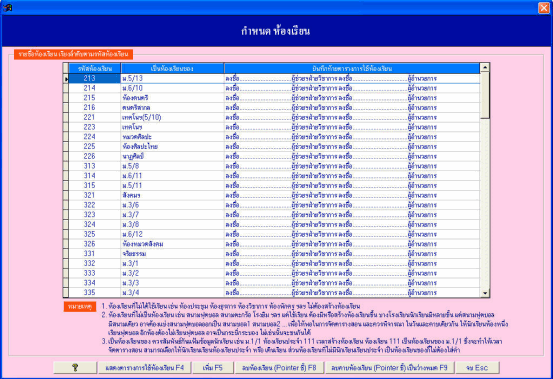Select room code cell 321

[95, 195]
